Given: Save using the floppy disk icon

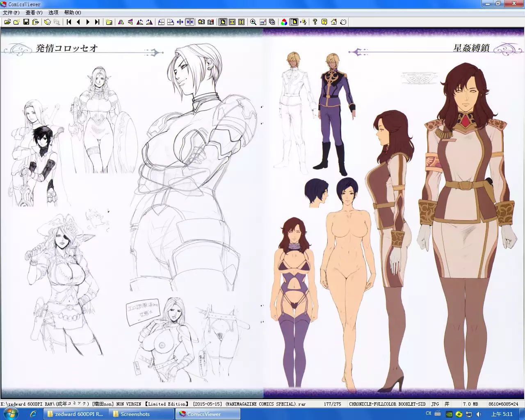Looking at the screenshot, I should click(26, 22).
